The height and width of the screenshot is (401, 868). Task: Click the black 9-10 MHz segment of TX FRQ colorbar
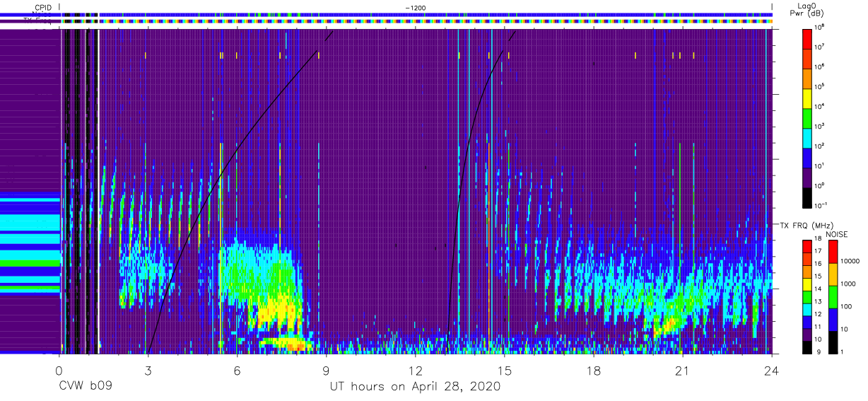(808, 347)
